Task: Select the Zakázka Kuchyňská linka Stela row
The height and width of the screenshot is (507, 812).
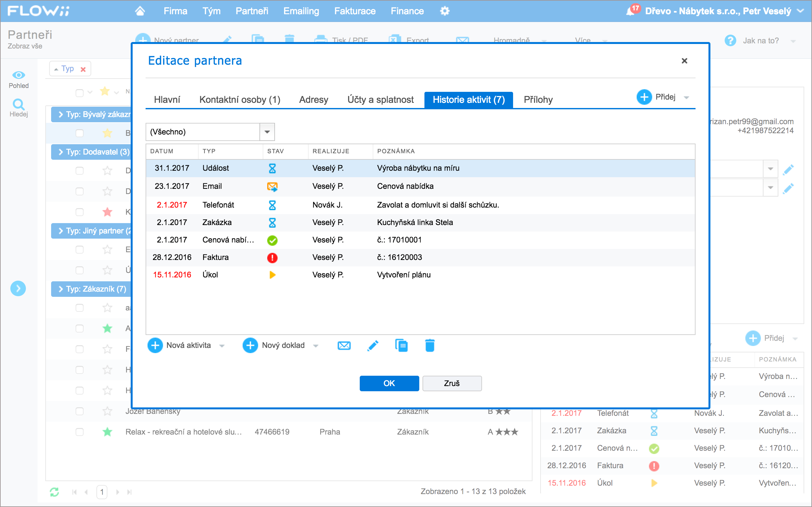Action: 420,223
